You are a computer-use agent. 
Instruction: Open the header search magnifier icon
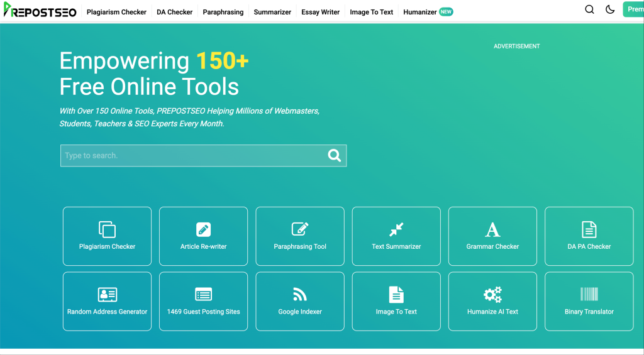(589, 9)
